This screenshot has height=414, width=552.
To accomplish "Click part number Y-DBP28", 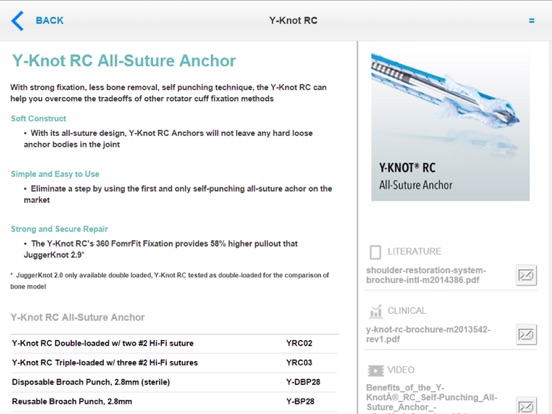I will point(303,382).
